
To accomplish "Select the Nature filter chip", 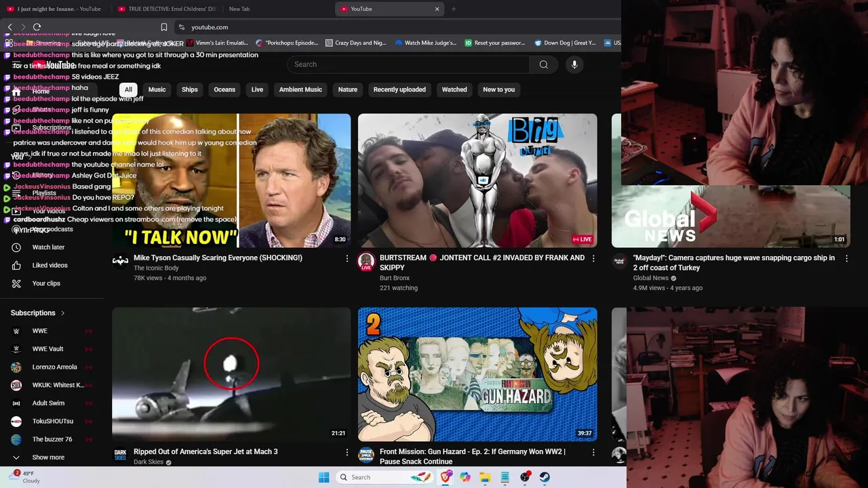I will tap(348, 89).
